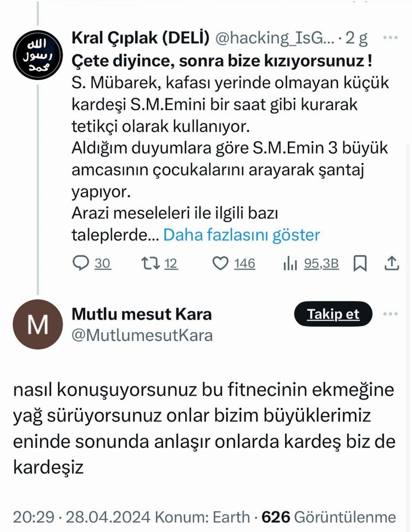Open more options next to Takip et

pyautogui.click(x=390, y=314)
